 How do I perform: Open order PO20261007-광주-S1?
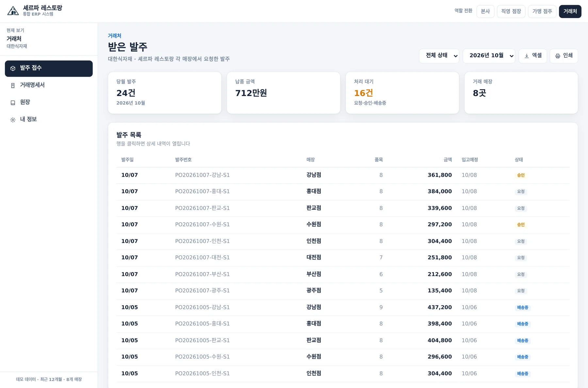(x=343, y=291)
